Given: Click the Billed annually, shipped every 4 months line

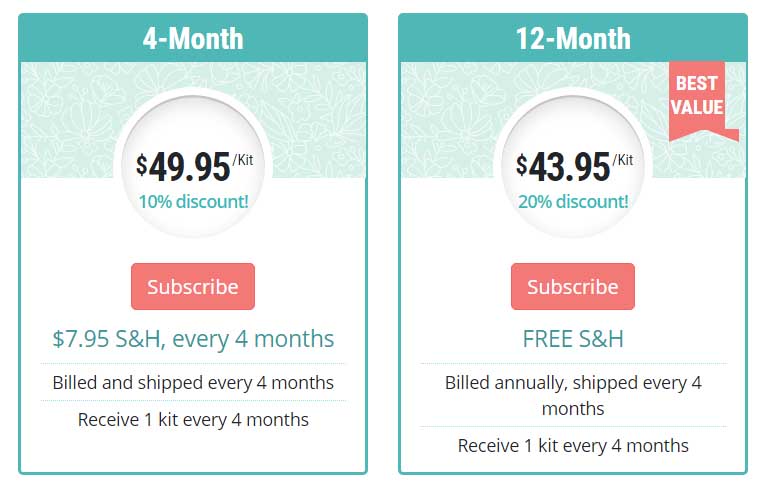Looking at the screenshot, I should pos(573,395).
